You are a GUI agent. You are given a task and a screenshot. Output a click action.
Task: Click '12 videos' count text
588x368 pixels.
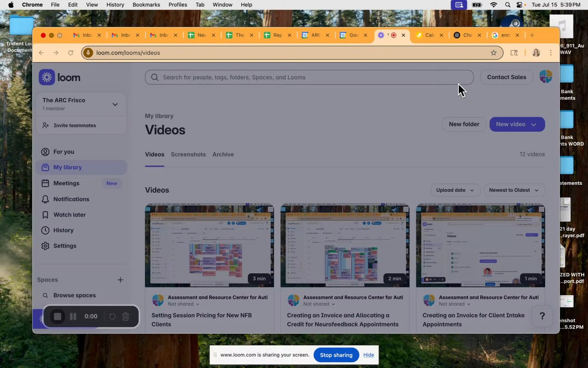[532, 155]
